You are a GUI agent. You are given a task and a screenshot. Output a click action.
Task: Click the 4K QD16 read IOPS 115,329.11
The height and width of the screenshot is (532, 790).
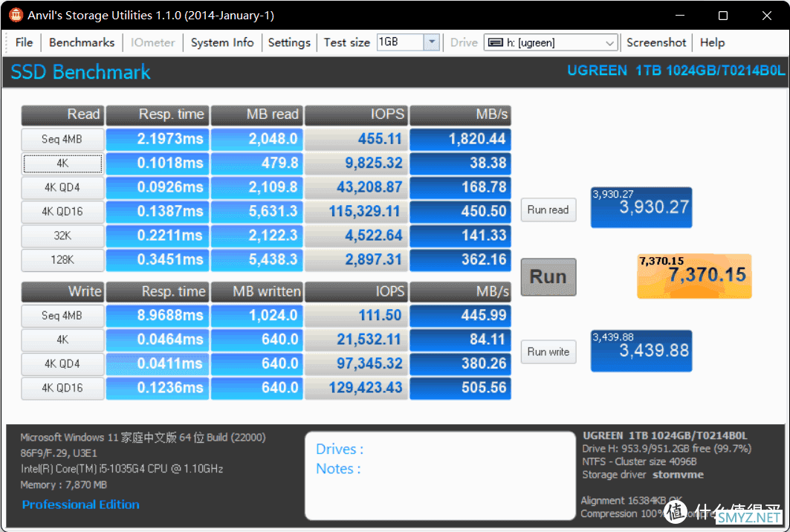pyautogui.click(x=356, y=212)
